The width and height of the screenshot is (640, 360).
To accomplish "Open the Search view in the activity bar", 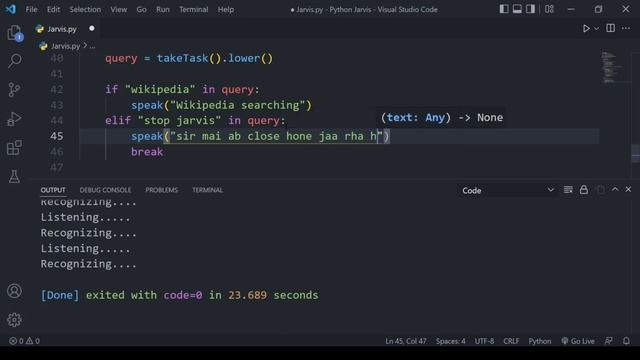I will pyautogui.click(x=14, y=61).
